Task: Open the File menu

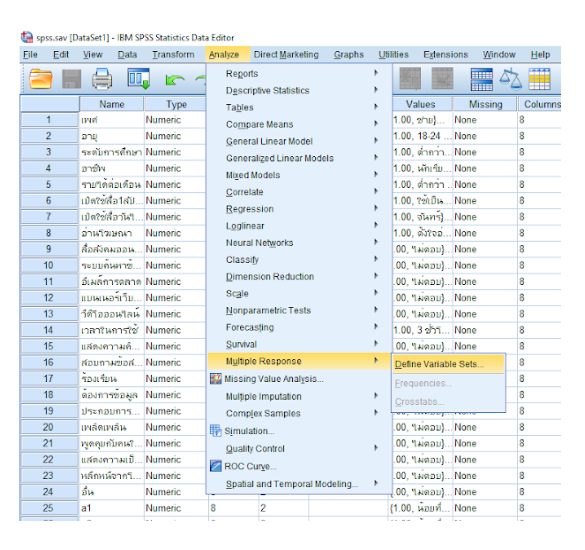Action: (30, 54)
